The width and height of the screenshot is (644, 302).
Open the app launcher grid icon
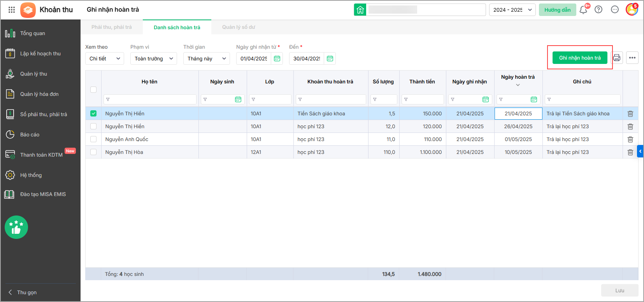coord(12,10)
